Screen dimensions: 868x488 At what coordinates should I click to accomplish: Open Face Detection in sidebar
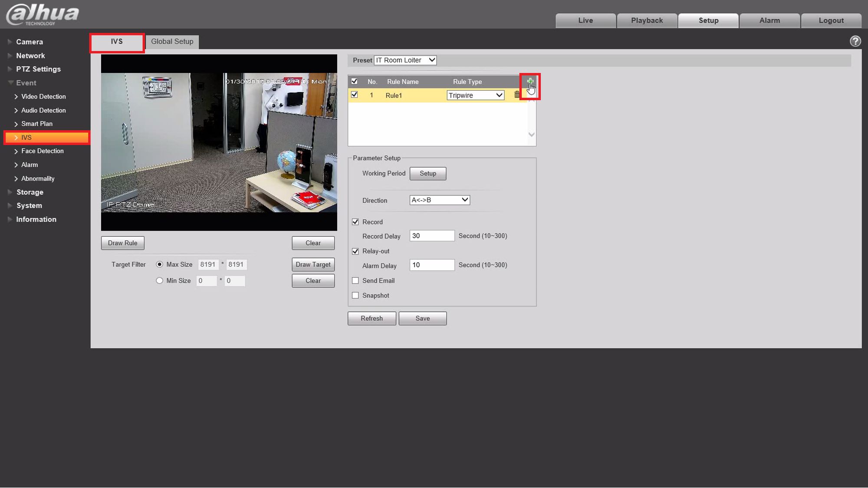(x=42, y=151)
